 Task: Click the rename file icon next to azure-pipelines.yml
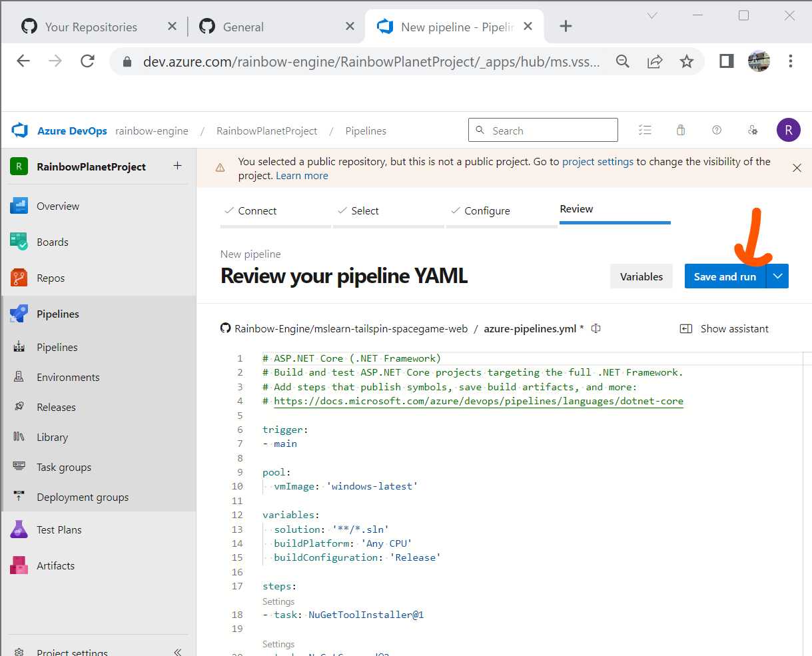pos(596,328)
